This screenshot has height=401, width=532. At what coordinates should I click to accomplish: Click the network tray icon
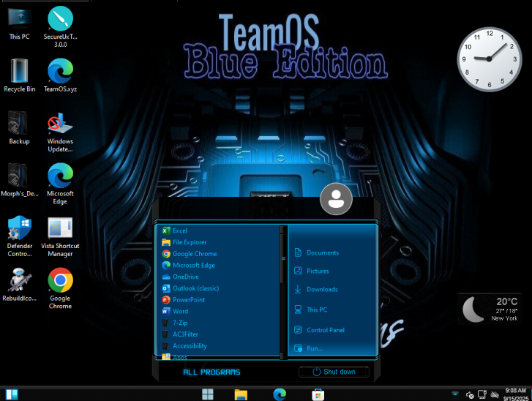(x=482, y=394)
